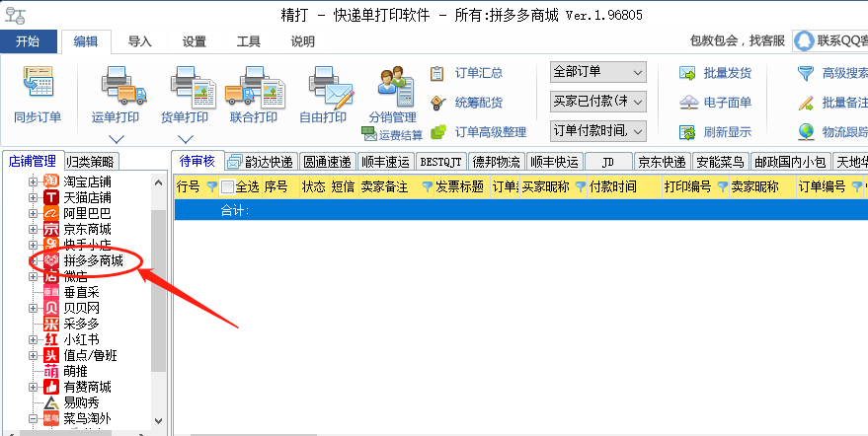
Task: Expand arrow under 货单打印
Action: tap(186, 139)
